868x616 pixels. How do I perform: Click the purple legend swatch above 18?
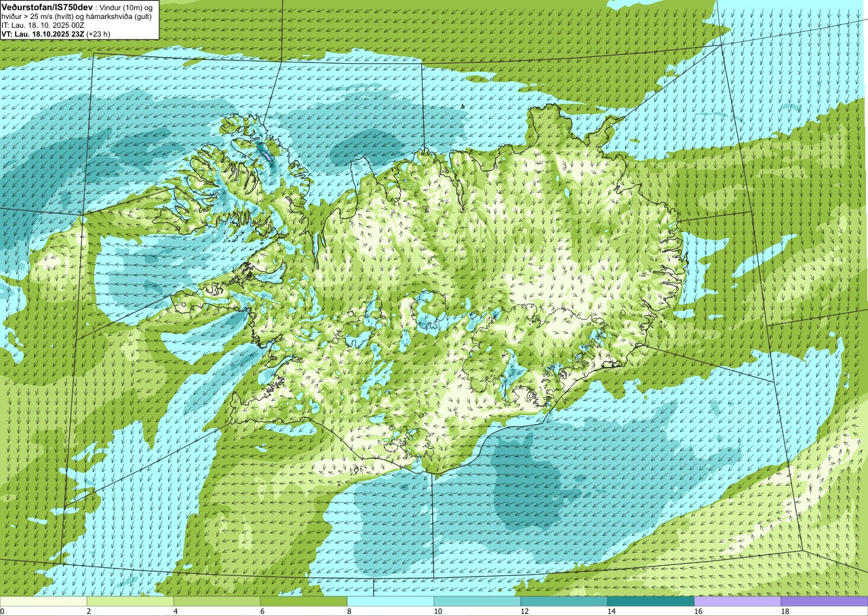tap(825, 601)
